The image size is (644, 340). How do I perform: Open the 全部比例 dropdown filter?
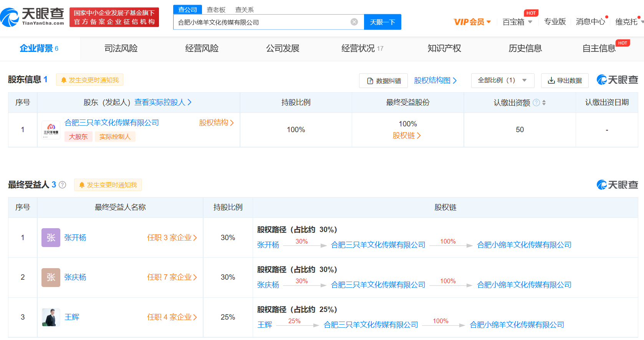(x=502, y=80)
